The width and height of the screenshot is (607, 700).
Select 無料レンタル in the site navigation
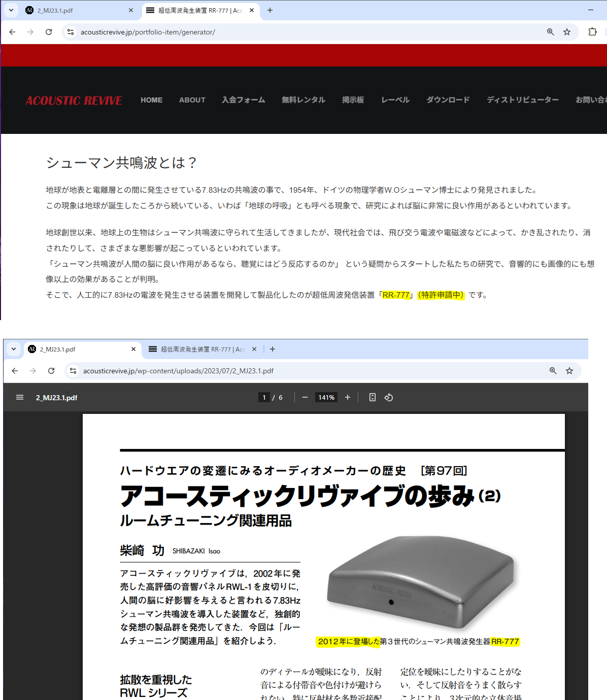[304, 100]
